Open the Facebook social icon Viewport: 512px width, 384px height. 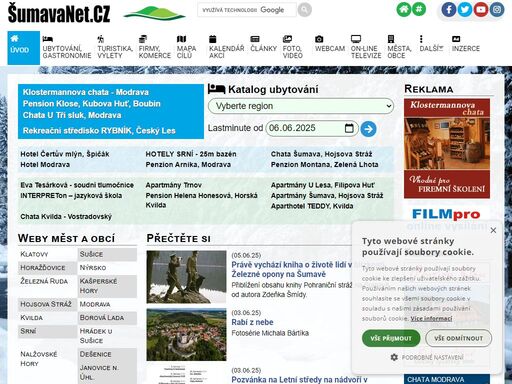point(449,9)
